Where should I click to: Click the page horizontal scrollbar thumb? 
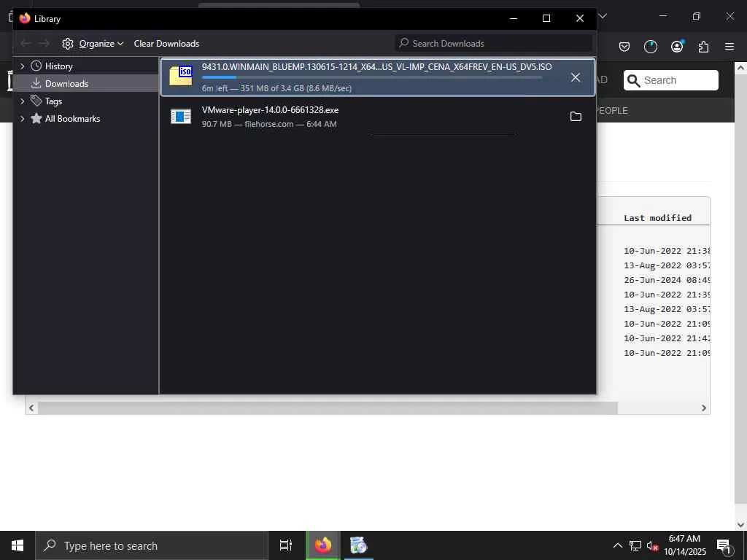(328, 408)
